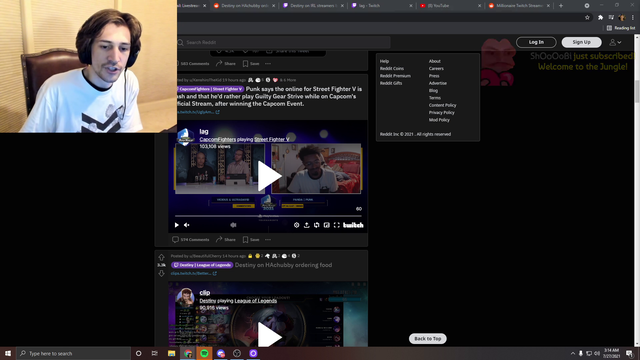This screenshot has height=360, width=640.
Task: Open Reddit Gifts footer link
Action: [x=391, y=83]
